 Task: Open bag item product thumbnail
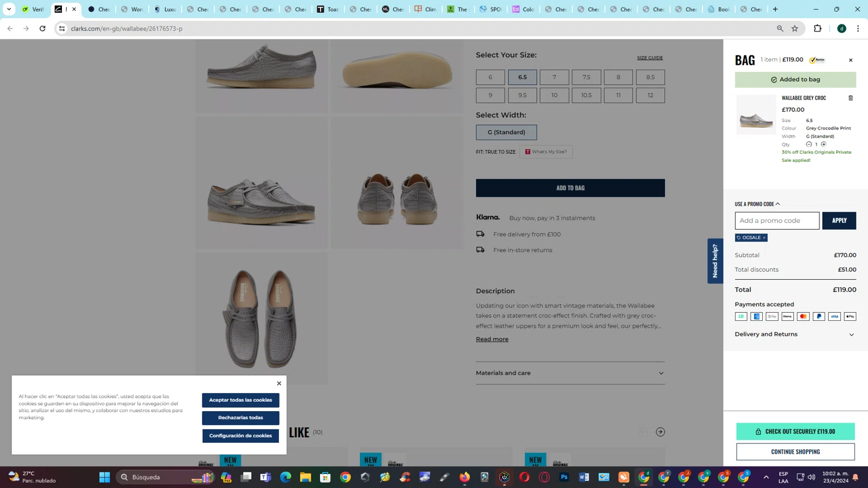(x=756, y=115)
